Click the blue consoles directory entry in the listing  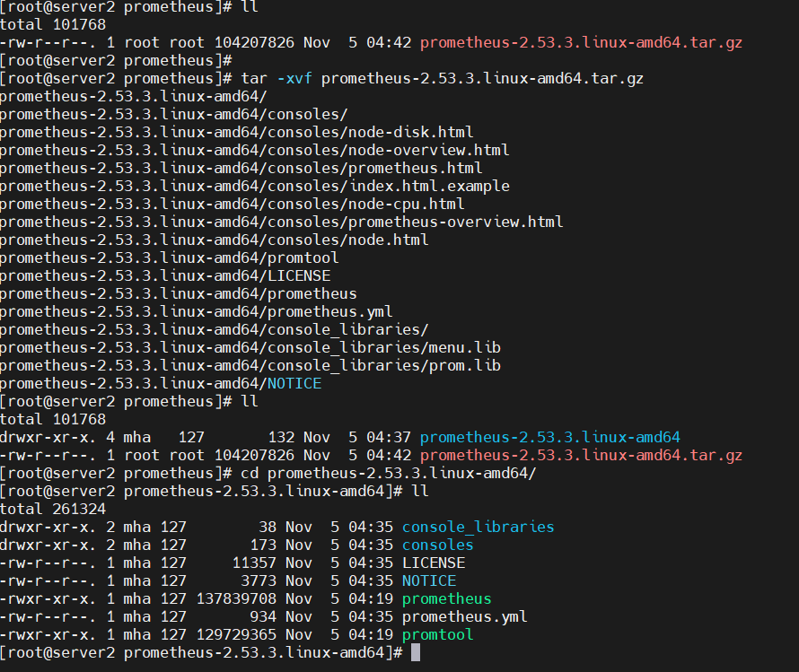(x=438, y=545)
